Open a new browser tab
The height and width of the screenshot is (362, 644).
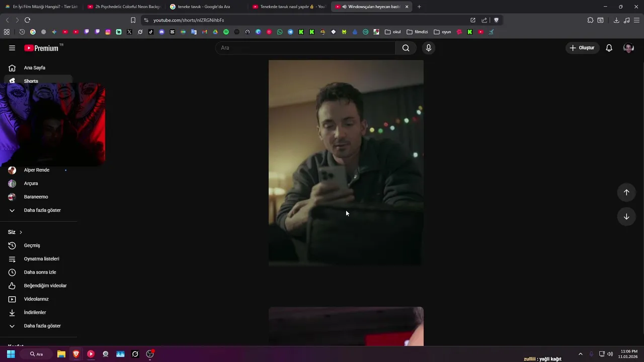click(x=419, y=7)
